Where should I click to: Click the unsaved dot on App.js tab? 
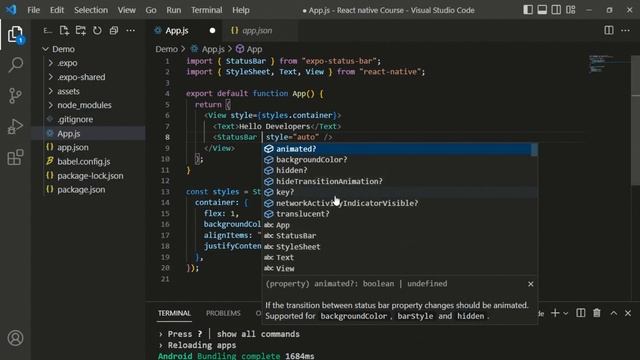coord(212,31)
